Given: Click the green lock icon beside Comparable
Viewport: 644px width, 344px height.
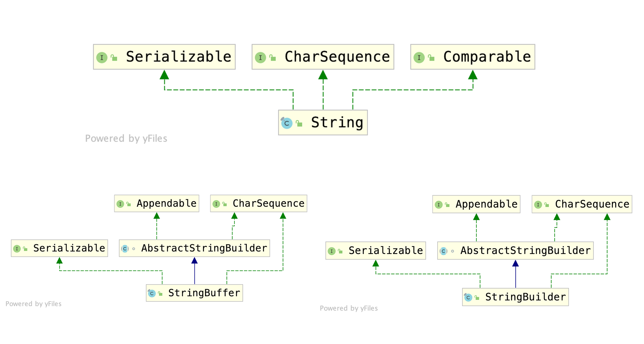Looking at the screenshot, I should 431,58.
